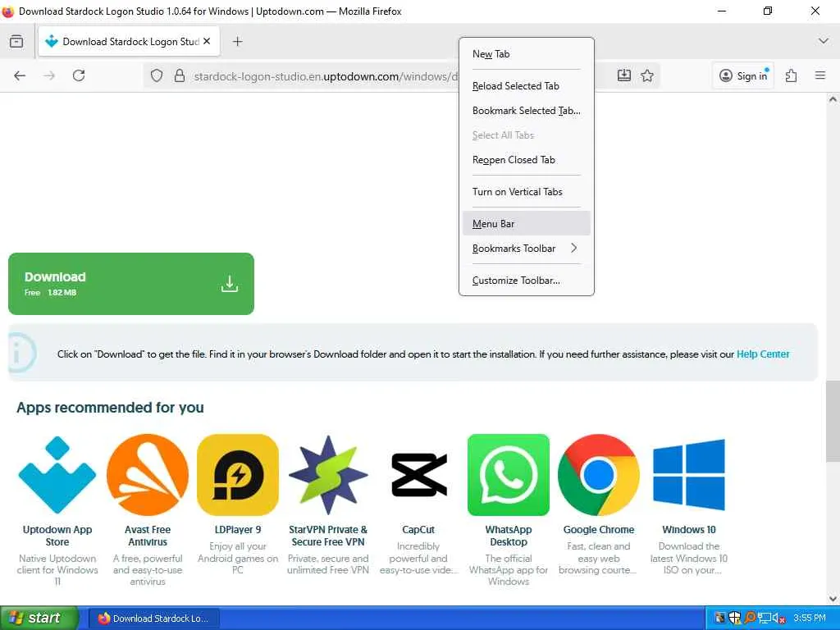Click the WhatsApp Desktop title link
The width and height of the screenshot is (840, 630).
coord(509,536)
